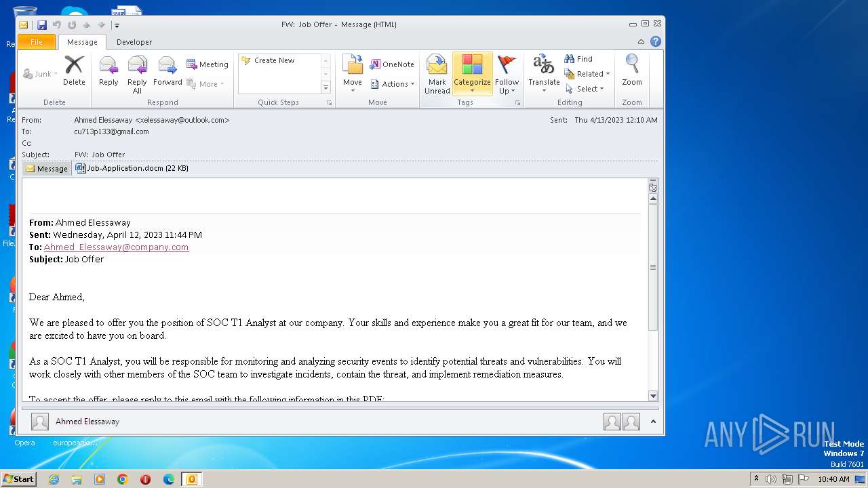Select the Message ribbon tab
The width and height of the screenshot is (868, 488).
coord(82,42)
